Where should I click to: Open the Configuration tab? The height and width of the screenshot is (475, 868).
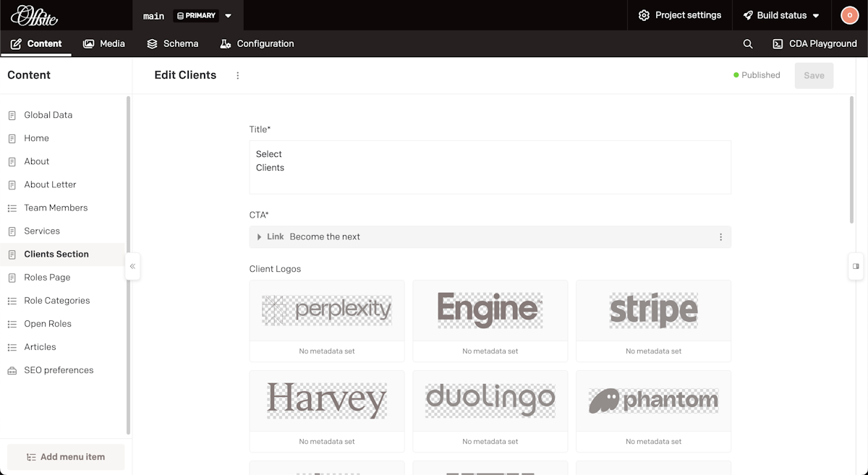pyautogui.click(x=257, y=44)
